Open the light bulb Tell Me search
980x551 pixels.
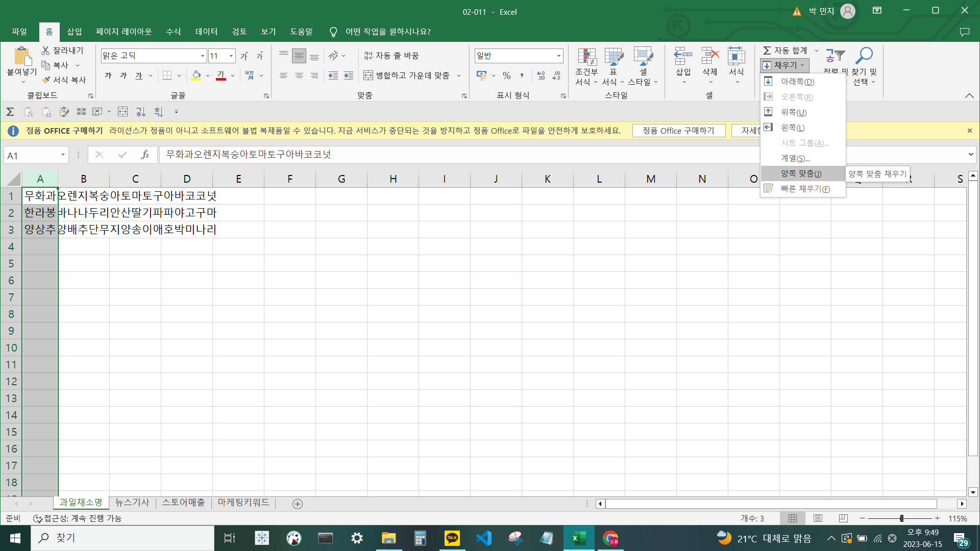(x=333, y=32)
